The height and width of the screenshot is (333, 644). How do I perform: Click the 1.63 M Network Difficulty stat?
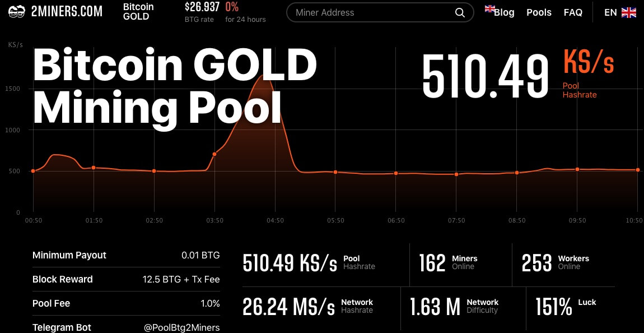(454, 306)
